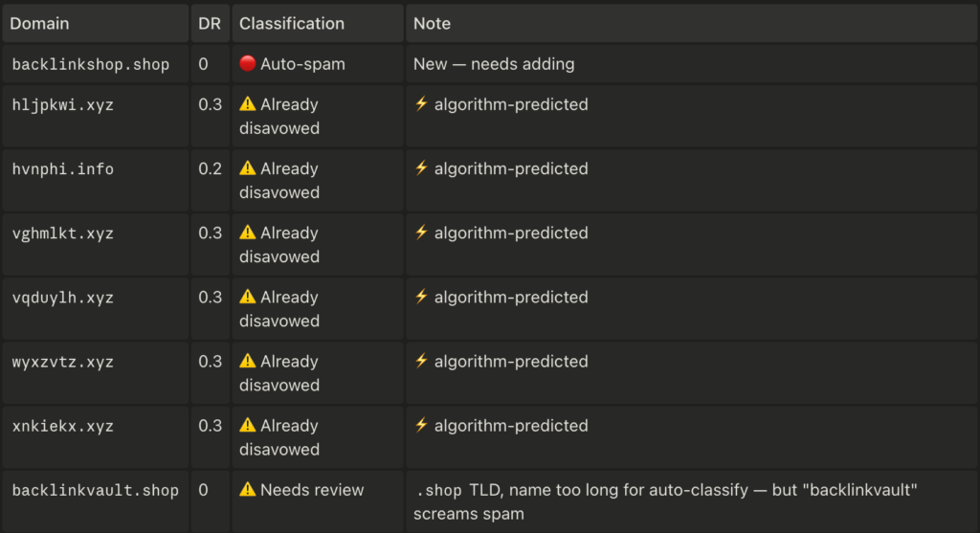Click the DR column header

210,23
